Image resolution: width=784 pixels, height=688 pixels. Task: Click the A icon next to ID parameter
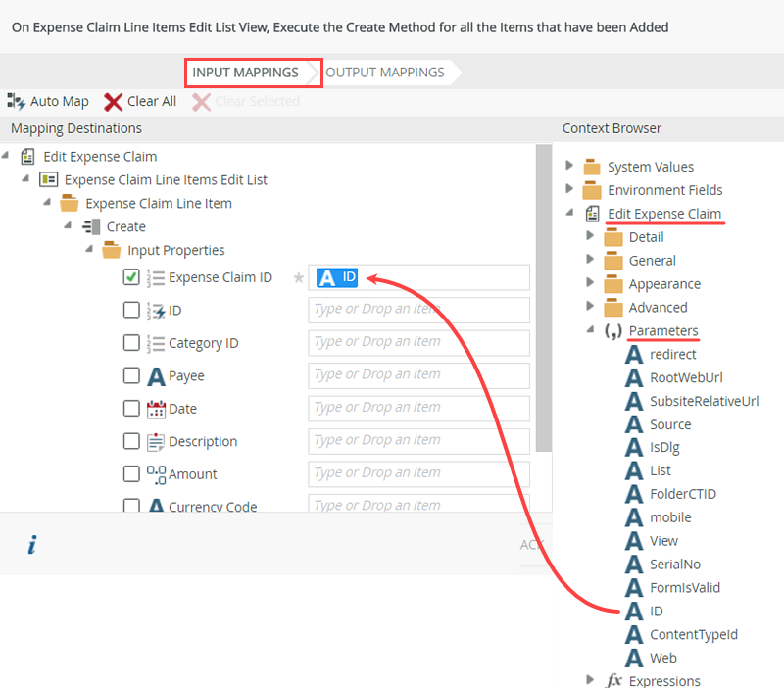click(x=634, y=611)
